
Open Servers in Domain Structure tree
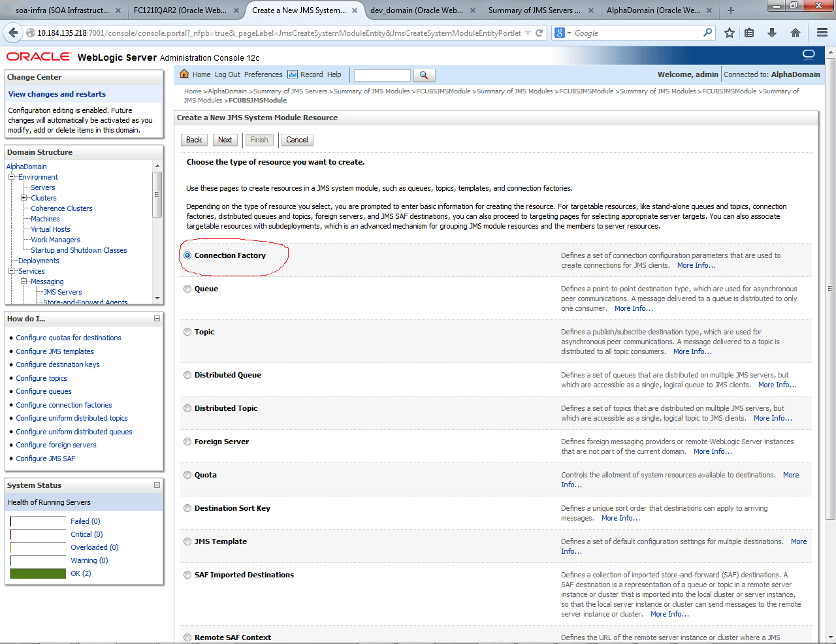click(43, 187)
